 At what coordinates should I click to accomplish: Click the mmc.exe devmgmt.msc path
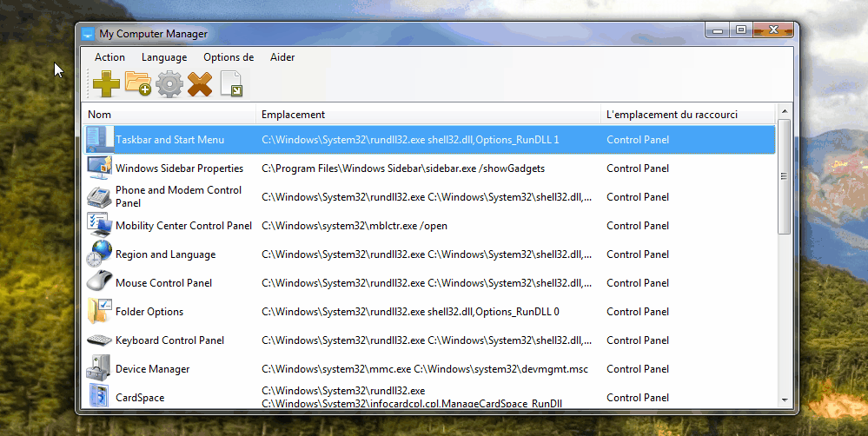pyautogui.click(x=425, y=369)
